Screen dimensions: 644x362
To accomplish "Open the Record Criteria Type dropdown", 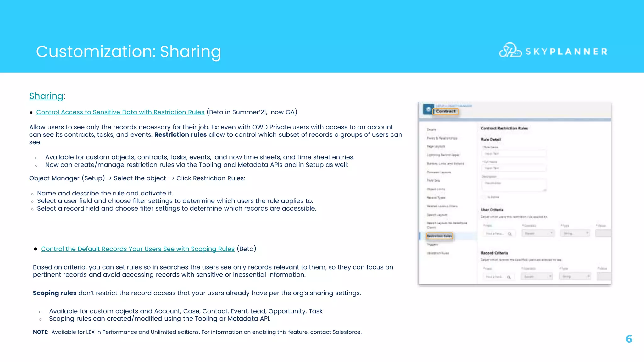I will pos(575,277).
